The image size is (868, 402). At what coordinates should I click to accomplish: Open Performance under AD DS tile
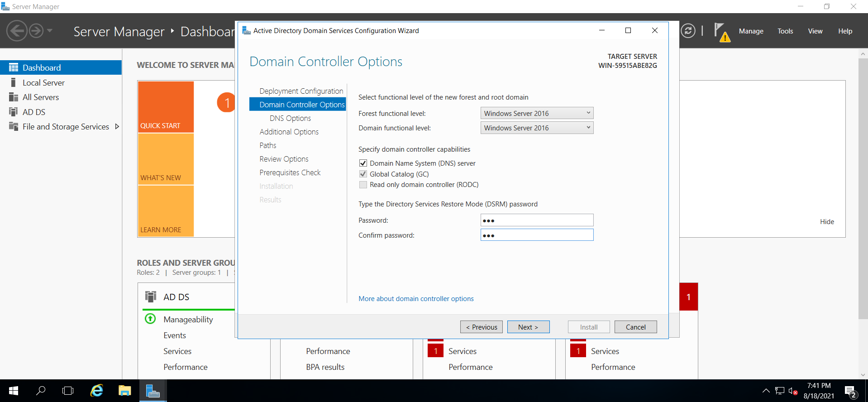click(x=186, y=367)
